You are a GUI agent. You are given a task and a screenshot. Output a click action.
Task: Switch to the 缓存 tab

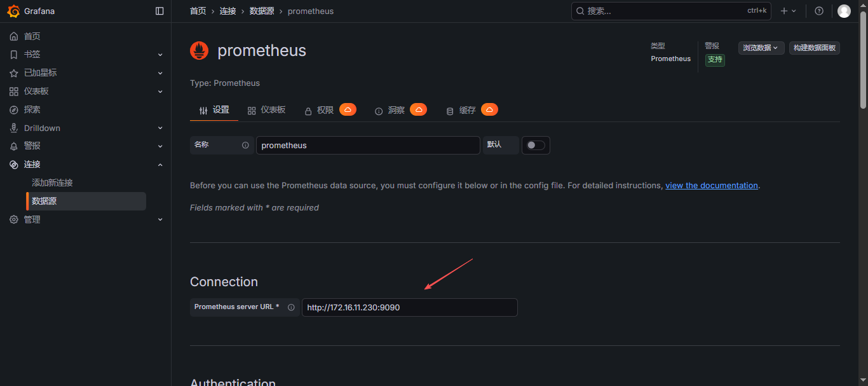tap(461, 110)
